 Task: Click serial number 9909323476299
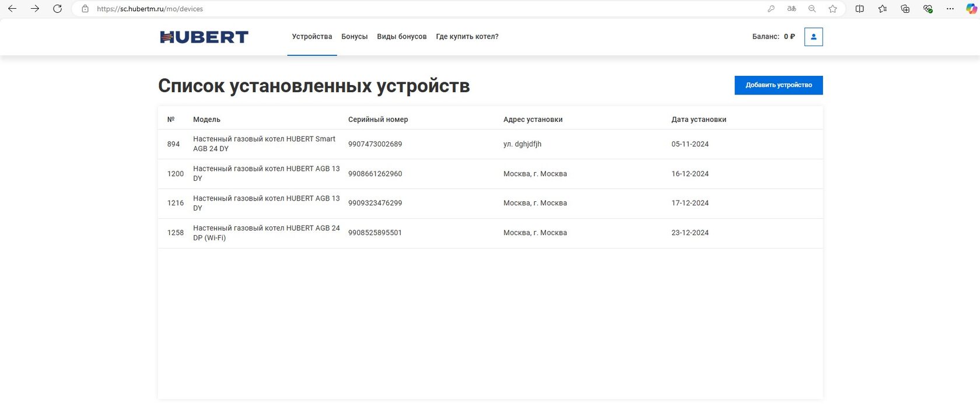tap(375, 203)
